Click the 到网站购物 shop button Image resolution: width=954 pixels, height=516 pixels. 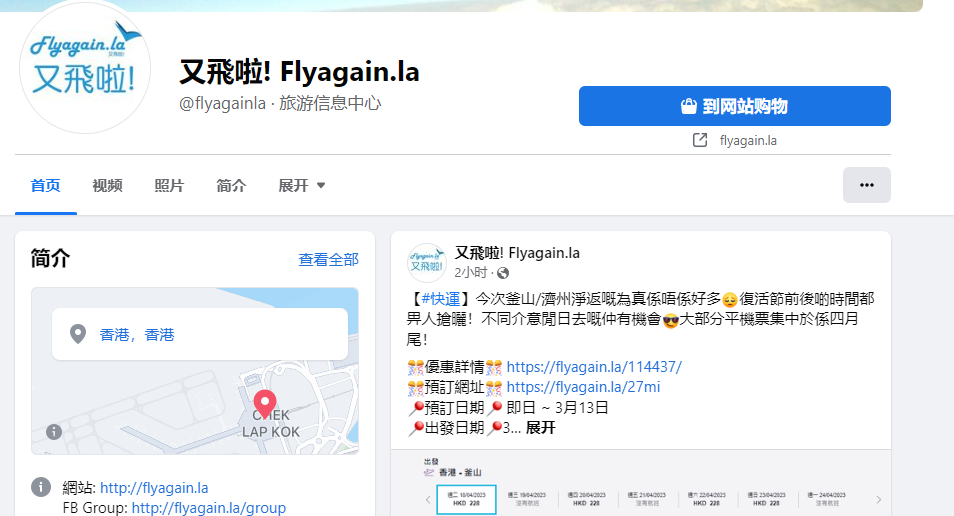coord(734,106)
